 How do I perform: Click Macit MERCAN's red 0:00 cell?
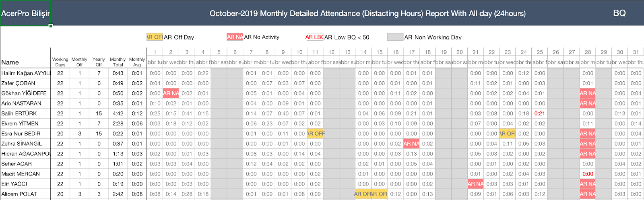[x=588, y=174]
